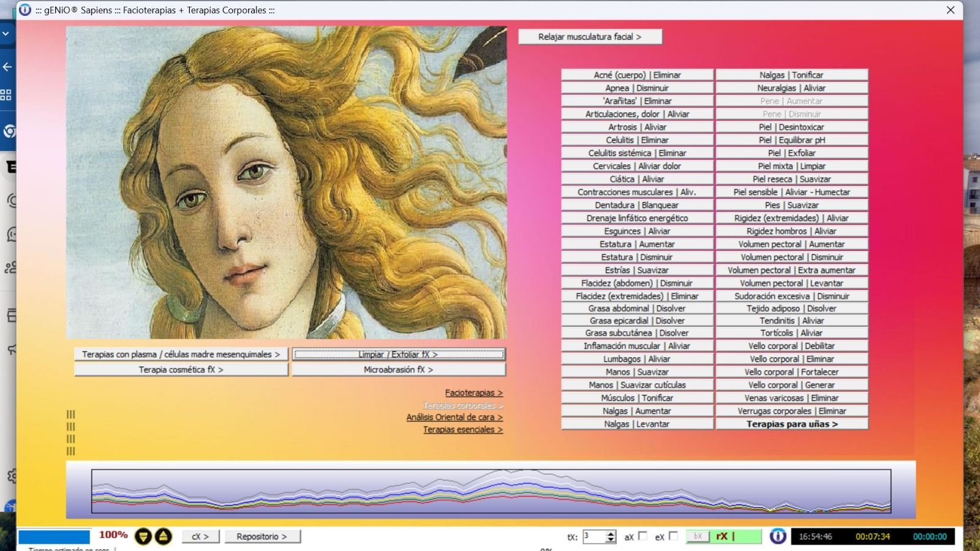Viewport: 980px width, 551px height.
Task: Expand 'Terapias para uñas >' option
Action: (x=791, y=424)
